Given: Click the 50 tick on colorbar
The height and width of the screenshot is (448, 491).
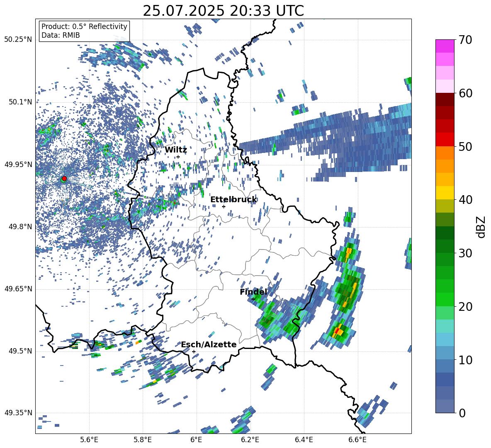Looking at the screenshot, I should 465,146.
